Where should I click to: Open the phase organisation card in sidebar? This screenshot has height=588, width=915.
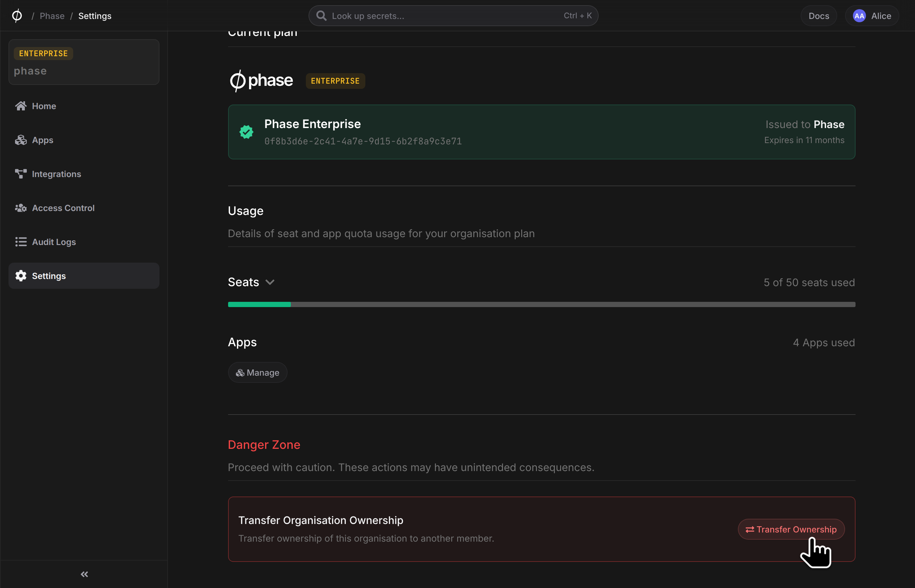click(x=84, y=62)
